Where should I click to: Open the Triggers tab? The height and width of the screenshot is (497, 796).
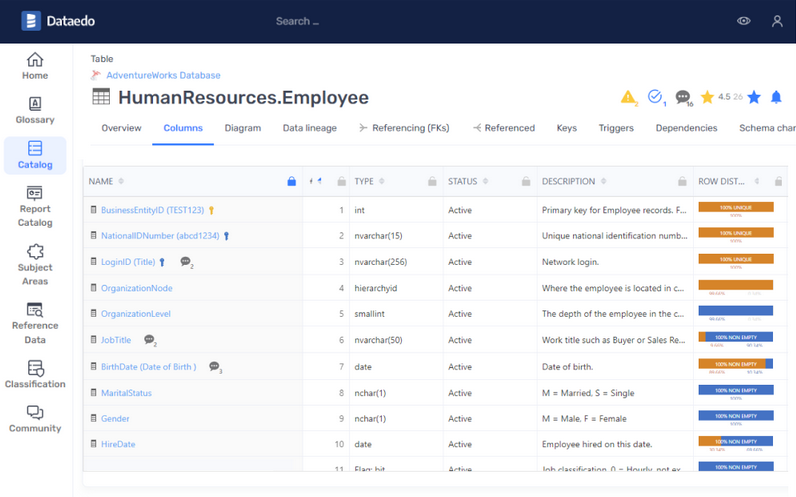(616, 128)
